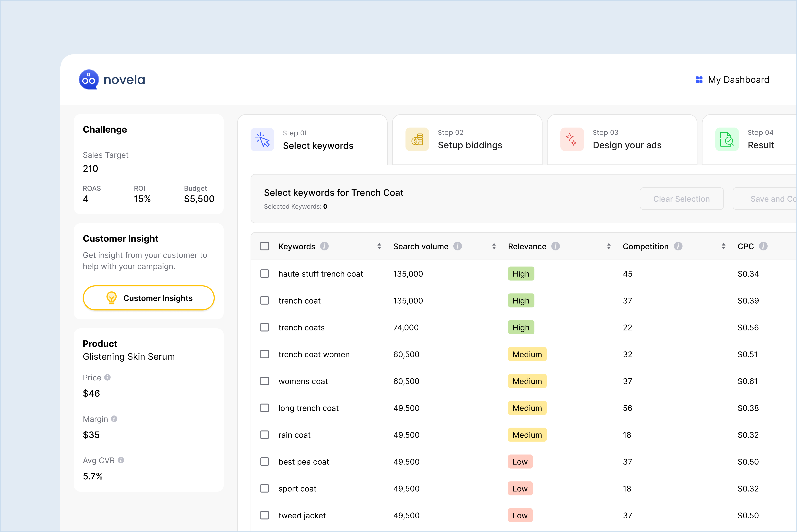Open the Step 03 Design your ads tab
The height and width of the screenshot is (532, 797).
pyautogui.click(x=622, y=140)
